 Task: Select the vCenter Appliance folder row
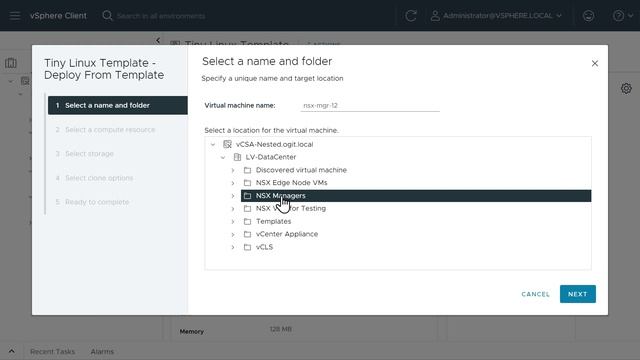coord(416,234)
